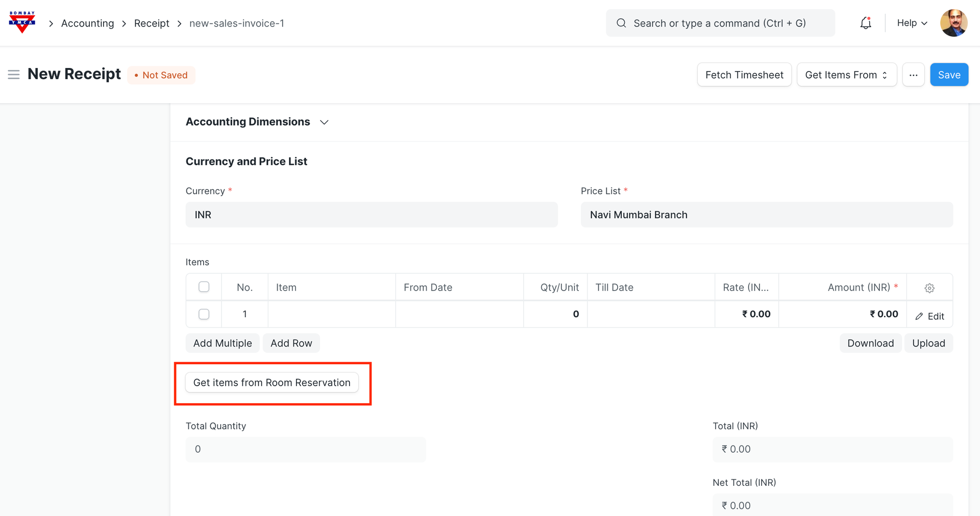Click the Bombay YMCA logo

22,22
